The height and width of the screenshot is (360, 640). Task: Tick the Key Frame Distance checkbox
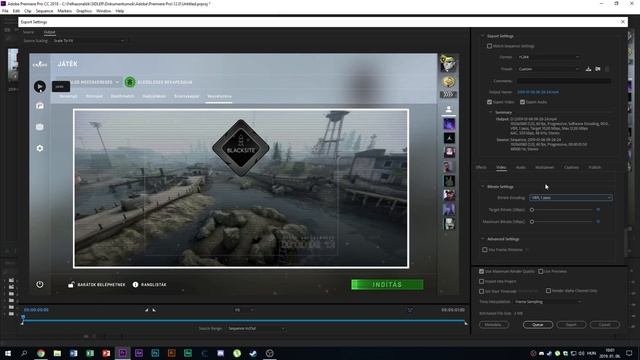point(484,250)
